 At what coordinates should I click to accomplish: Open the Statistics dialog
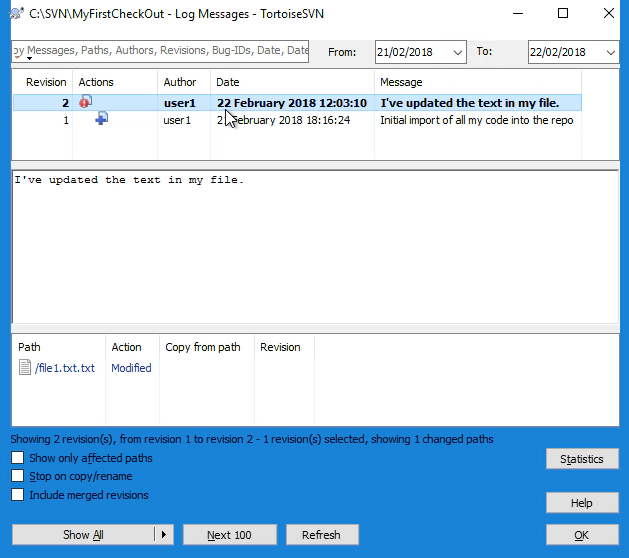click(582, 459)
